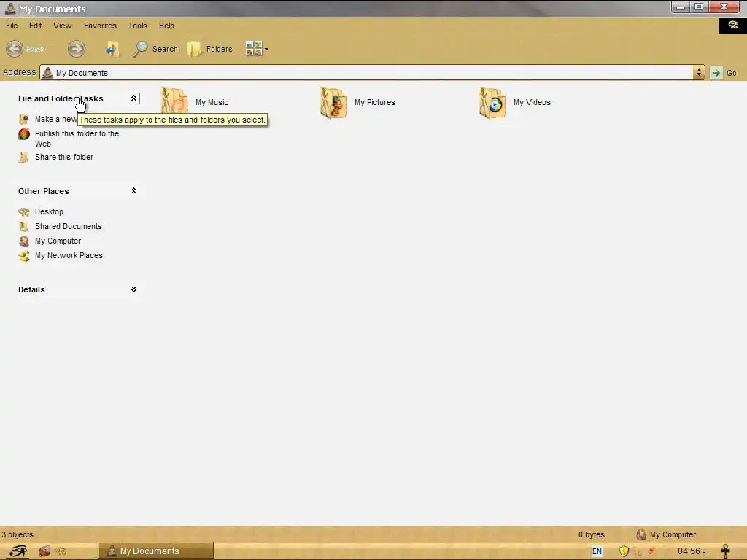Screen dimensions: 747x560
Task: Click the EN language indicator
Action: [x=597, y=551]
